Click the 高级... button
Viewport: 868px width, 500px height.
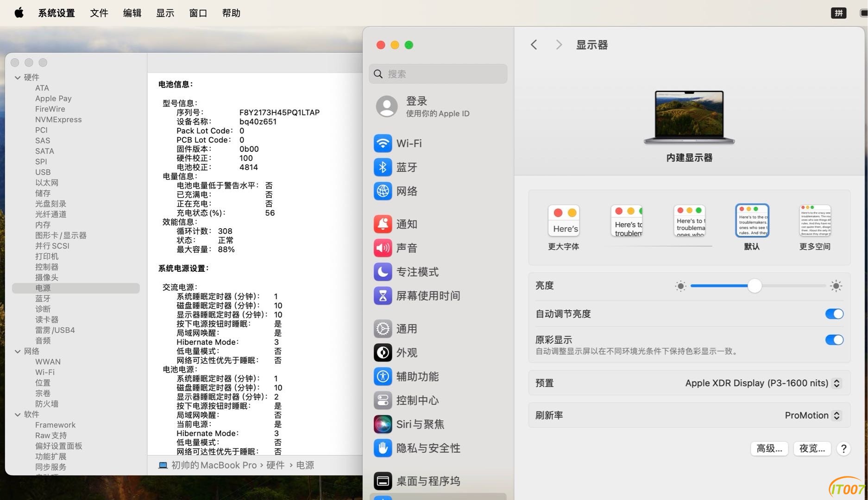[769, 449]
